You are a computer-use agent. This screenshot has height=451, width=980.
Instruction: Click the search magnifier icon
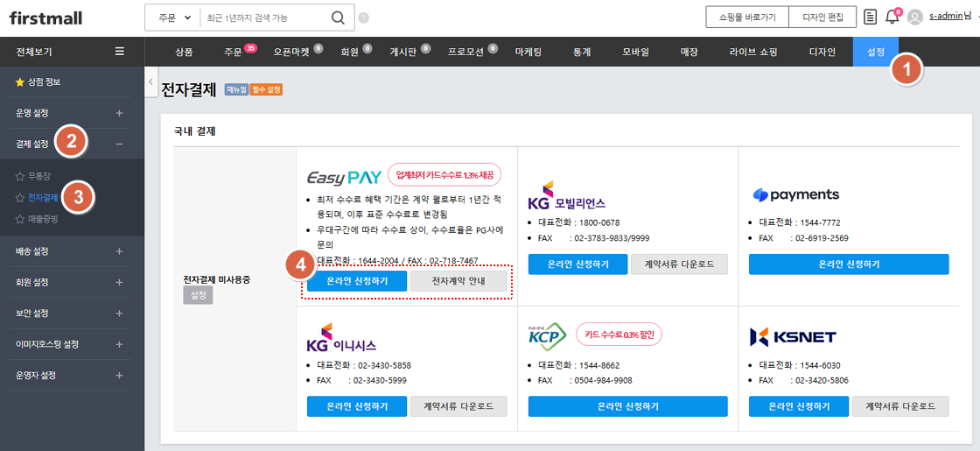coord(338,18)
